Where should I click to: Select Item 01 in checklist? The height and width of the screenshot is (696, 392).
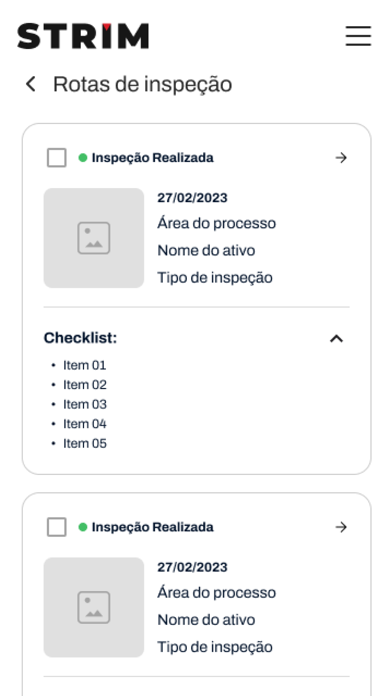click(84, 365)
